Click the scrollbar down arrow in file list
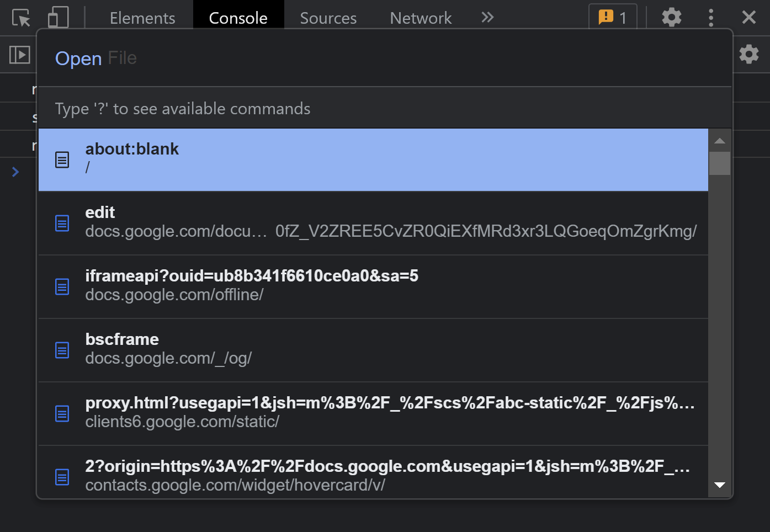This screenshot has height=532, width=770. point(719,485)
